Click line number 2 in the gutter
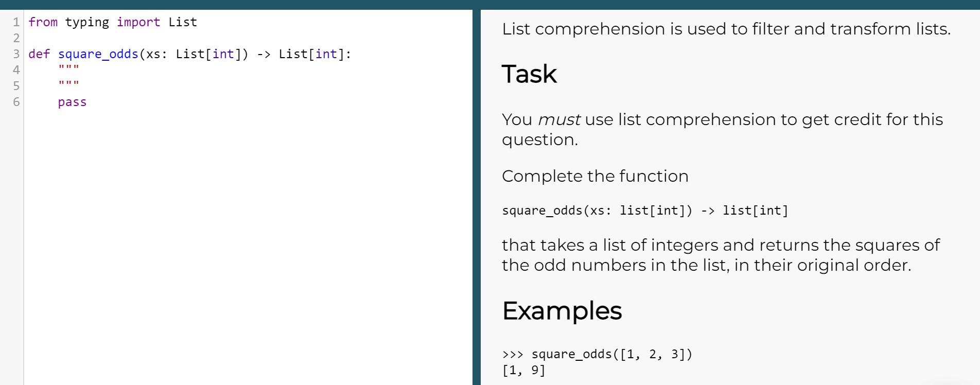Viewport: 980px width, 385px height. coord(16,38)
